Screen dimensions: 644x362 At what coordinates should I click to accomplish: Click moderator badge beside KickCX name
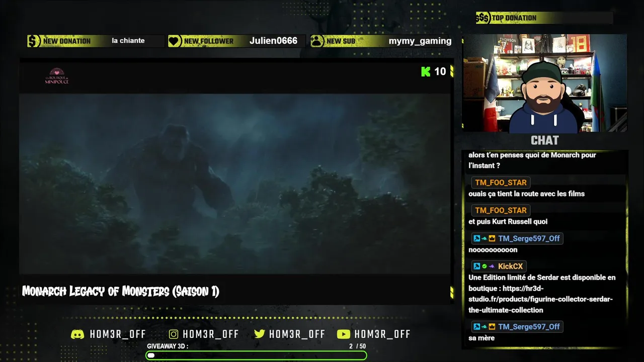476,266
